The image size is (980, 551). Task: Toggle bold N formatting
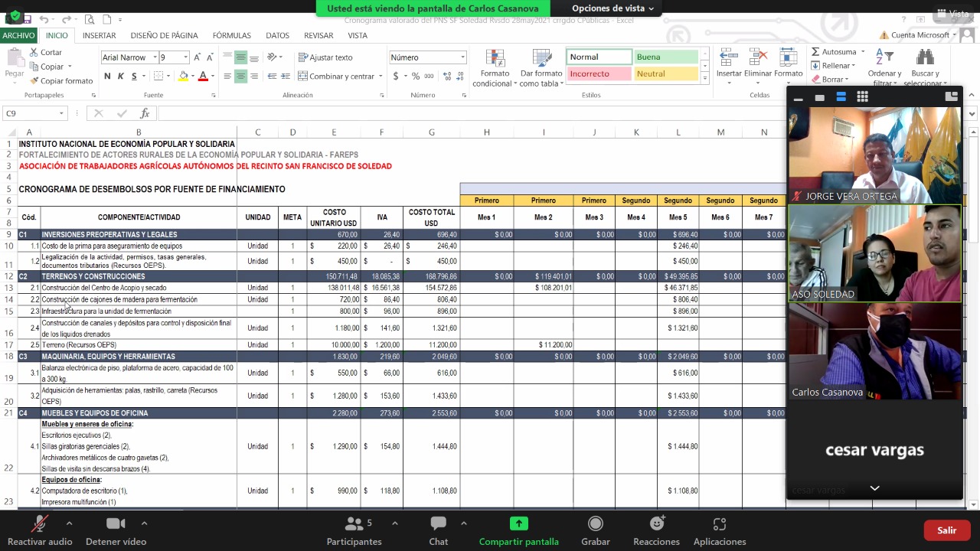(x=107, y=77)
